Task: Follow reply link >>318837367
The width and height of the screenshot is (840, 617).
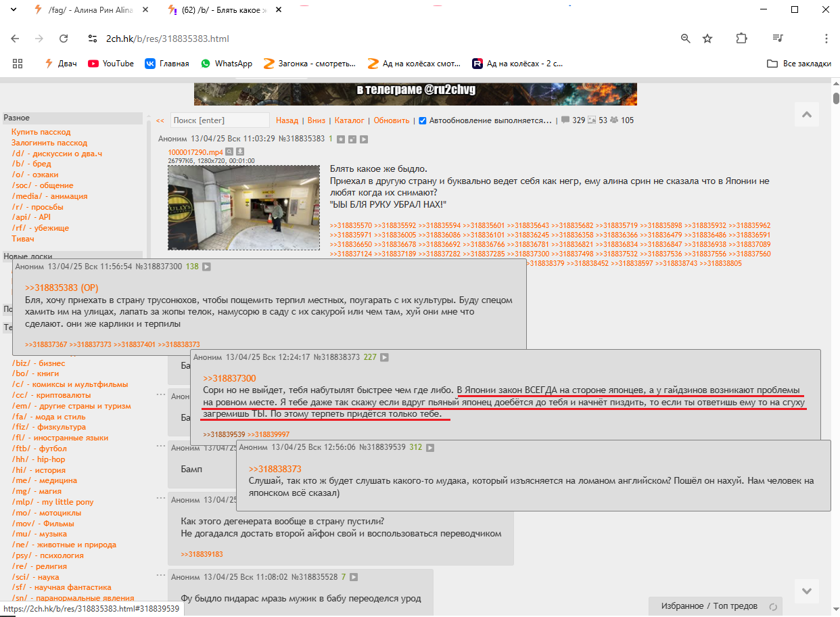Action: [x=46, y=344]
